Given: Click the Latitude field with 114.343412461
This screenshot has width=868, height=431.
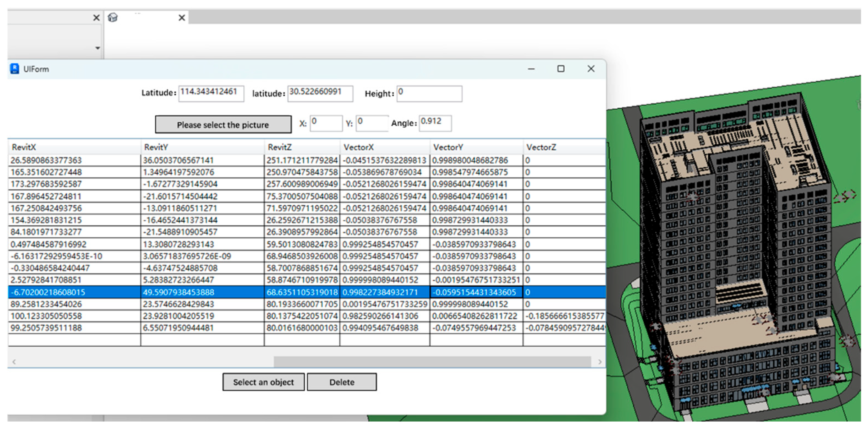Looking at the screenshot, I should (x=211, y=93).
